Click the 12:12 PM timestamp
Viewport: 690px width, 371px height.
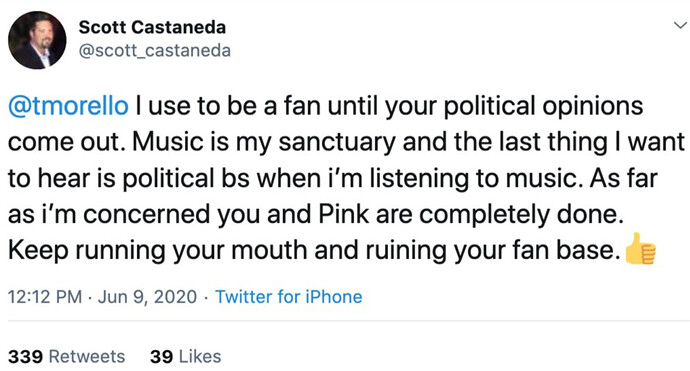pyautogui.click(x=45, y=297)
